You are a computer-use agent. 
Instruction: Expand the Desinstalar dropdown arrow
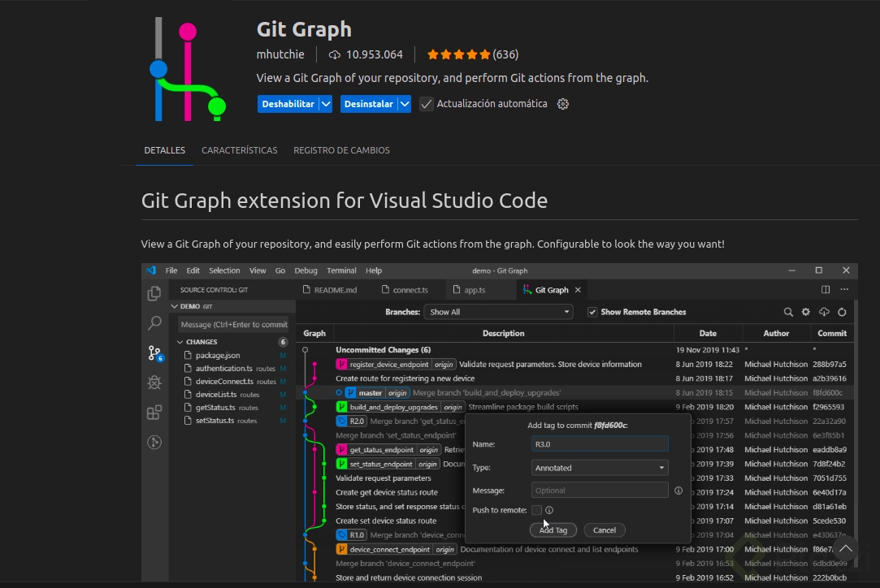(x=404, y=104)
